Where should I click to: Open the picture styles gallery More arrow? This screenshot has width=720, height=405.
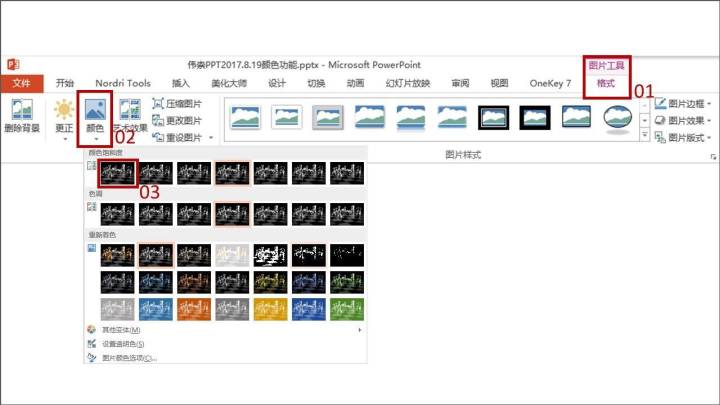pyautogui.click(x=645, y=135)
